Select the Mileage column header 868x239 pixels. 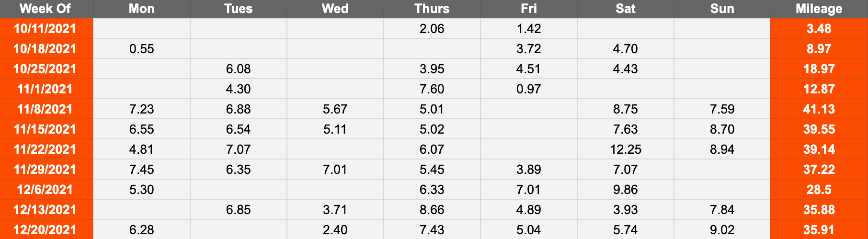pyautogui.click(x=819, y=9)
